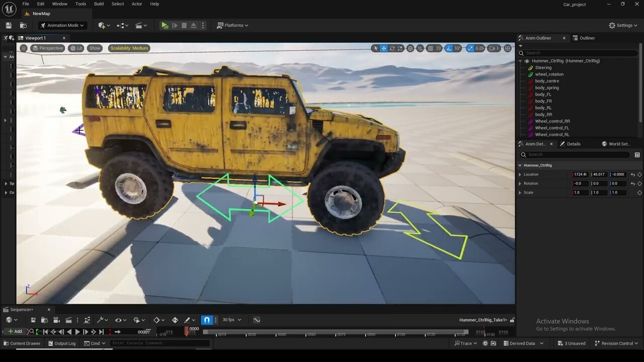This screenshot has height=362, width=644.
Task: Select the Scale tool in the viewport toolbar
Action: (x=399, y=48)
